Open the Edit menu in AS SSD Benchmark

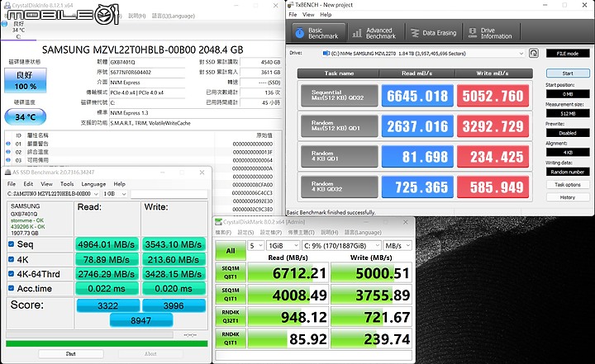(x=28, y=184)
